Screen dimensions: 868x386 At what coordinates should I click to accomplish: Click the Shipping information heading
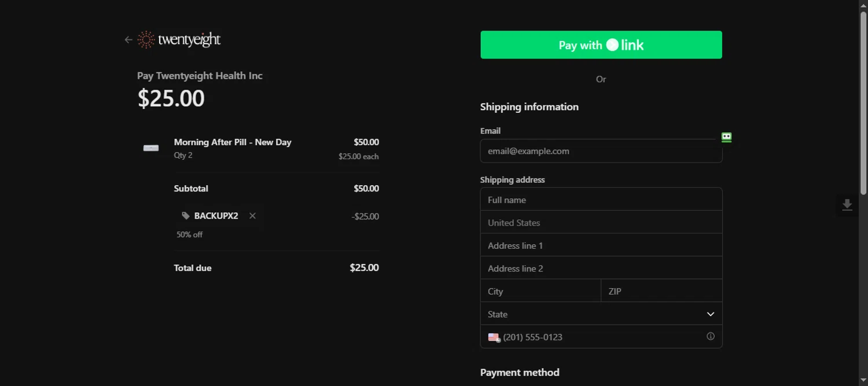[529, 107]
